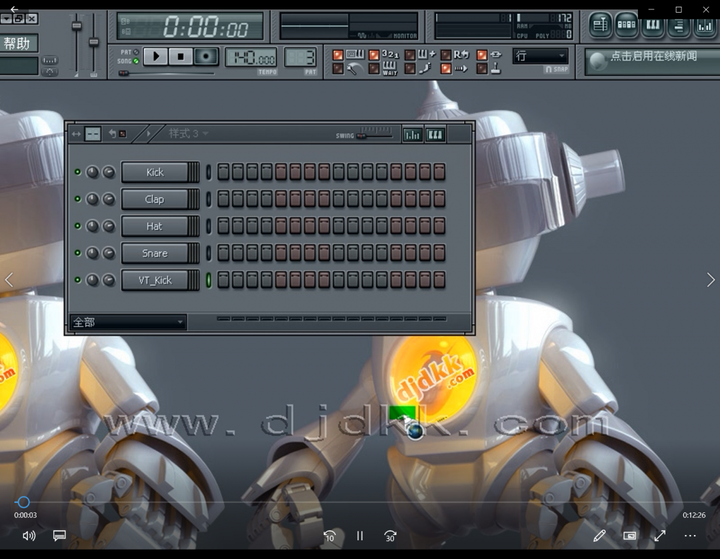This screenshot has width=720, height=559.
Task: Click the step sequencer undo arrow icon
Action: click(x=112, y=134)
